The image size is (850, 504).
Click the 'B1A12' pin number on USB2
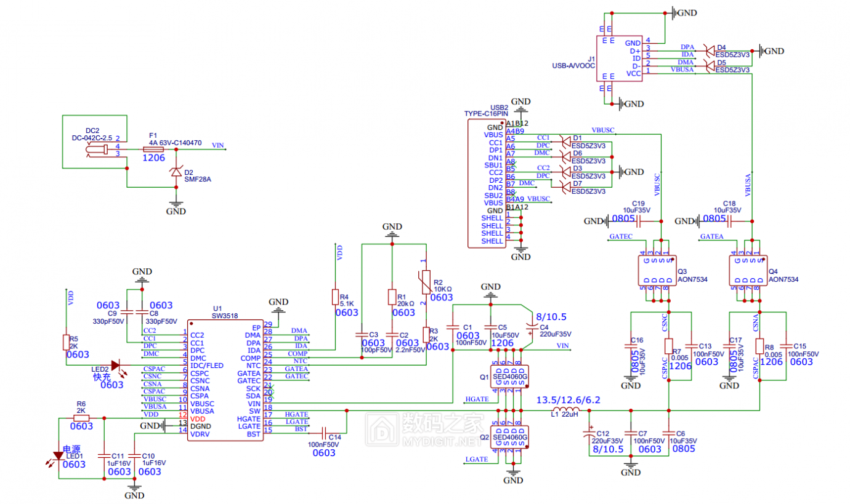point(517,207)
